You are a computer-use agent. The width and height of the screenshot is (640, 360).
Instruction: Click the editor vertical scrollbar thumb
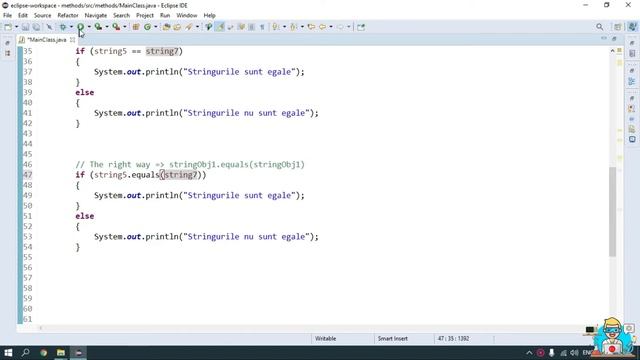tap(612, 211)
